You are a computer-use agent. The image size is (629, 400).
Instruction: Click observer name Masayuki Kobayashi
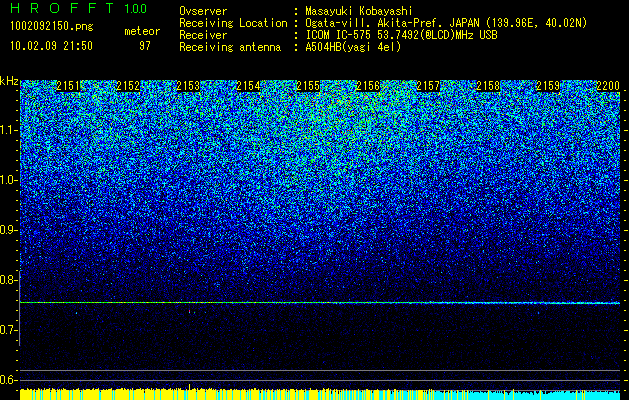click(359, 11)
